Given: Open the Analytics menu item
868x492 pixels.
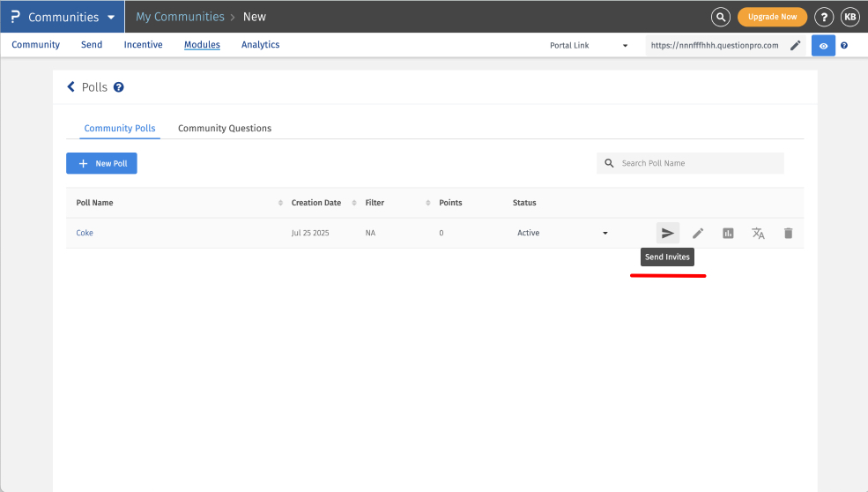Looking at the screenshot, I should pyautogui.click(x=260, y=45).
